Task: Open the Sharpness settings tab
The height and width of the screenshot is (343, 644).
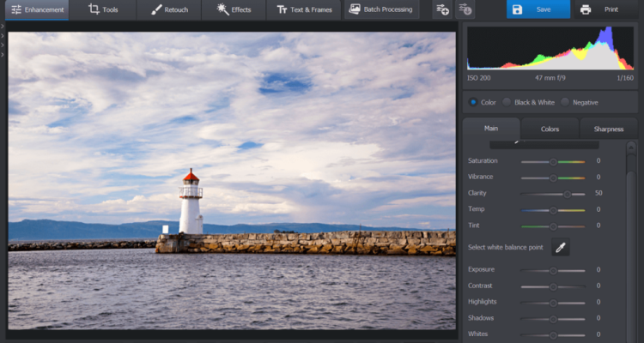Action: [x=609, y=129]
